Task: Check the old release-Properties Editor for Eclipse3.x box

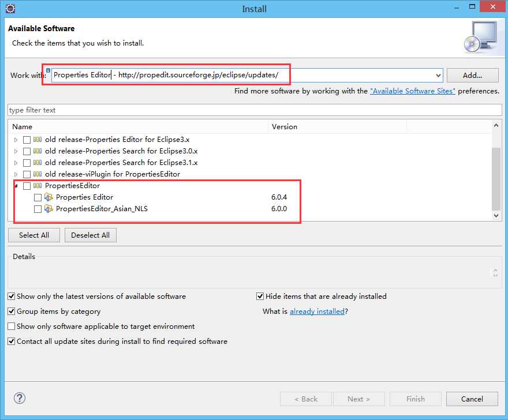Action: 27,140
